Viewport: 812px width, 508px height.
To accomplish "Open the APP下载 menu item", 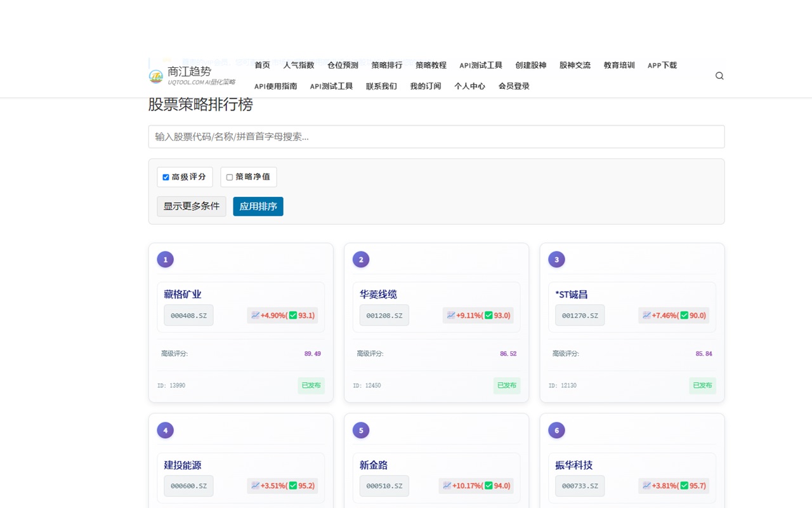I will point(662,65).
